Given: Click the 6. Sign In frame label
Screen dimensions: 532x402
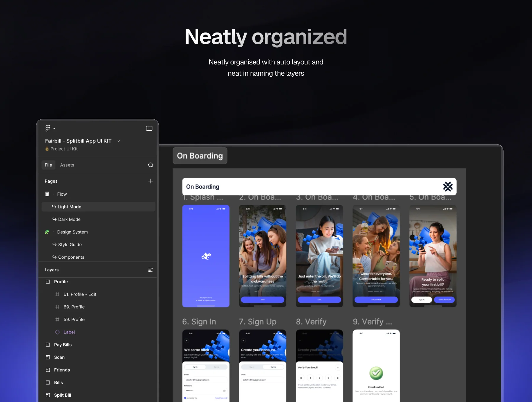Looking at the screenshot, I should click(199, 322).
